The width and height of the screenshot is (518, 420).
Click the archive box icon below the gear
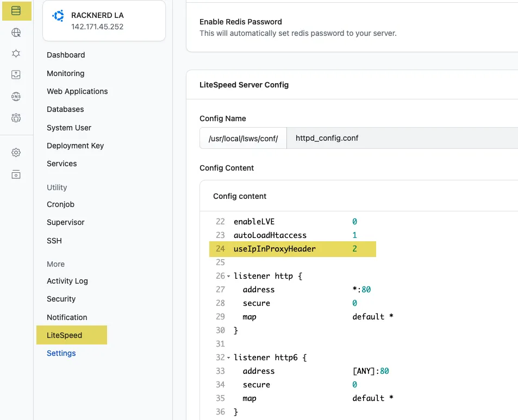coord(16,174)
